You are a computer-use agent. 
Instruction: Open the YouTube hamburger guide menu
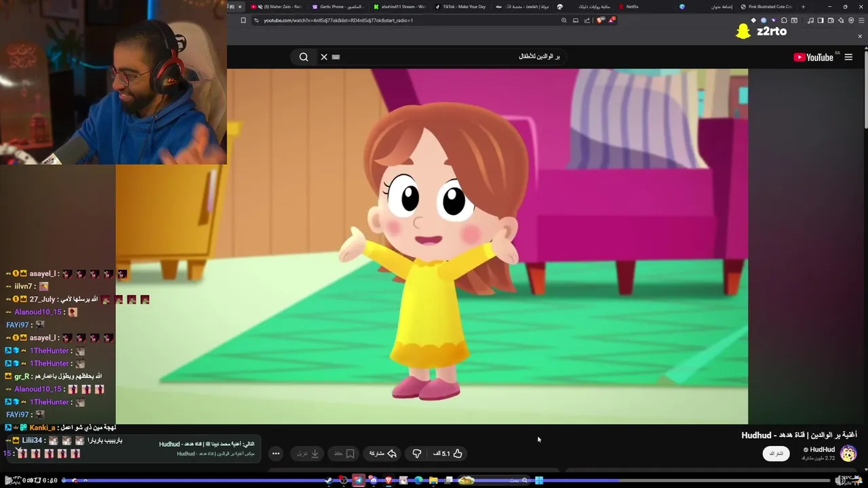click(x=848, y=58)
